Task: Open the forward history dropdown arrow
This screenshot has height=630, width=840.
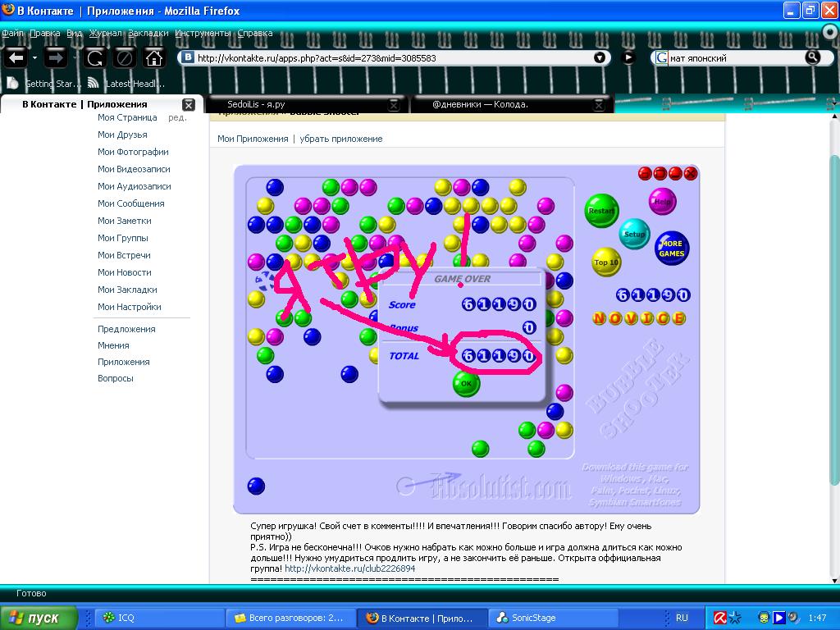Action: [75, 57]
